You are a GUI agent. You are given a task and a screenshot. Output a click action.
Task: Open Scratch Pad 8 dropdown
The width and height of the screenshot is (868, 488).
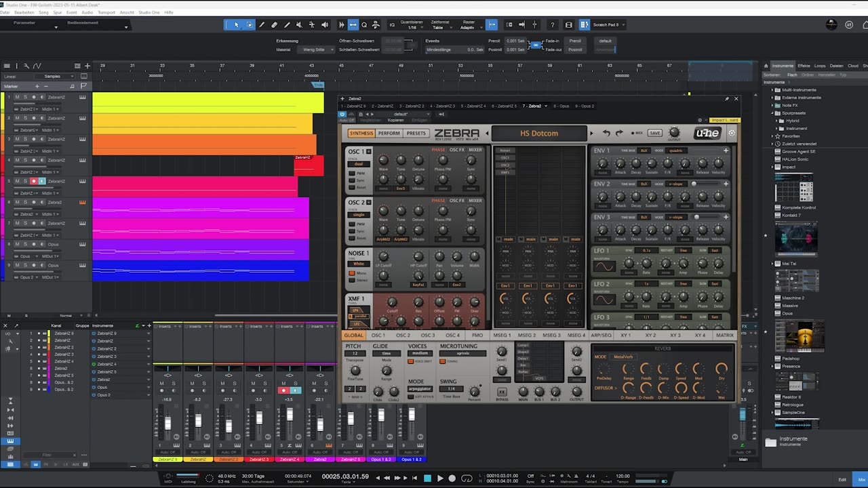608,25
